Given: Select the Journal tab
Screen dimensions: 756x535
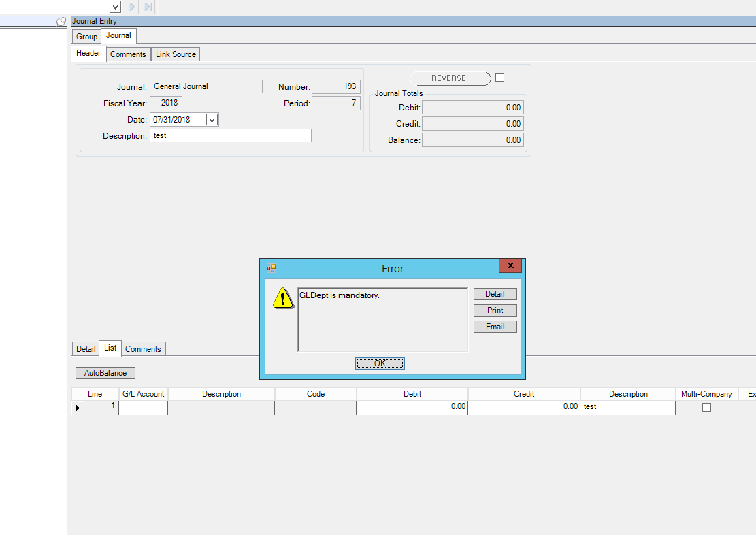Looking at the screenshot, I should click(118, 35).
